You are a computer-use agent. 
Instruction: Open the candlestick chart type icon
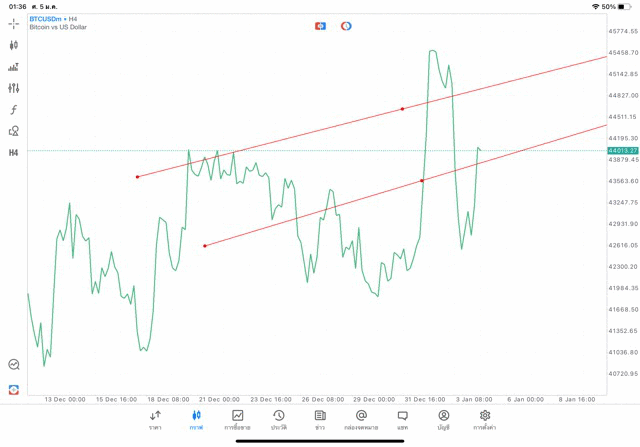click(x=14, y=45)
